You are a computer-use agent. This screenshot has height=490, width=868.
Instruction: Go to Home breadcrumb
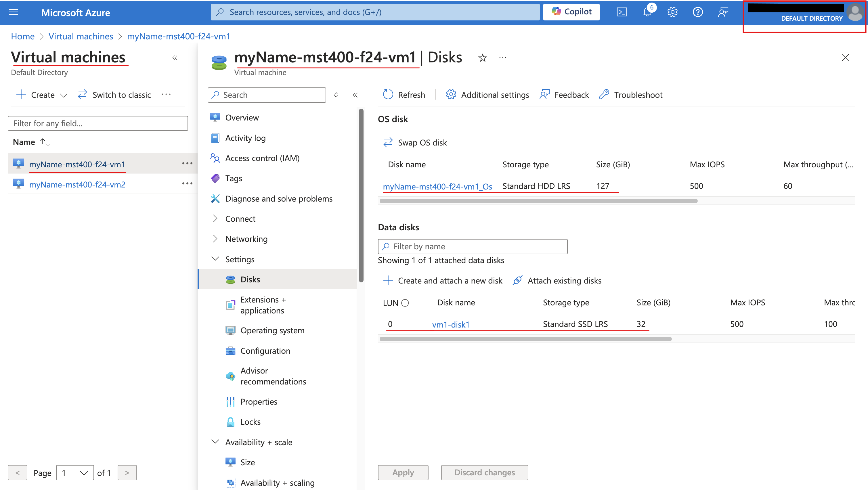[22, 37]
